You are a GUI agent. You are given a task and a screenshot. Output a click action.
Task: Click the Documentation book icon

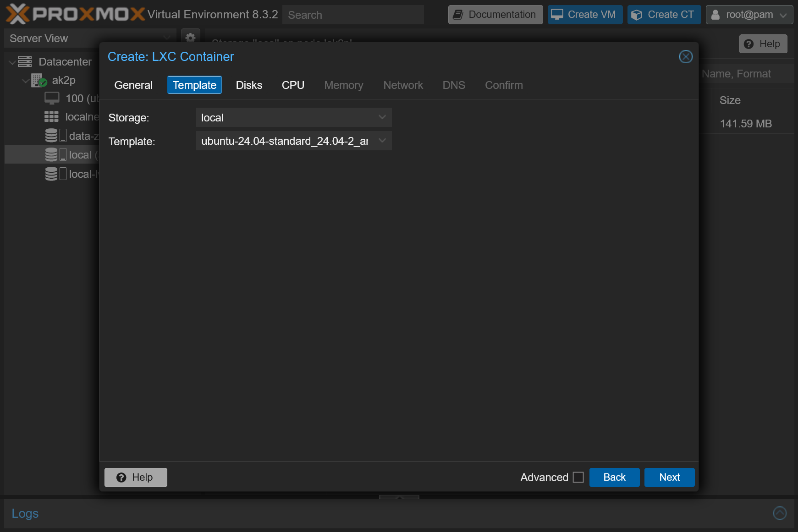pos(458,15)
